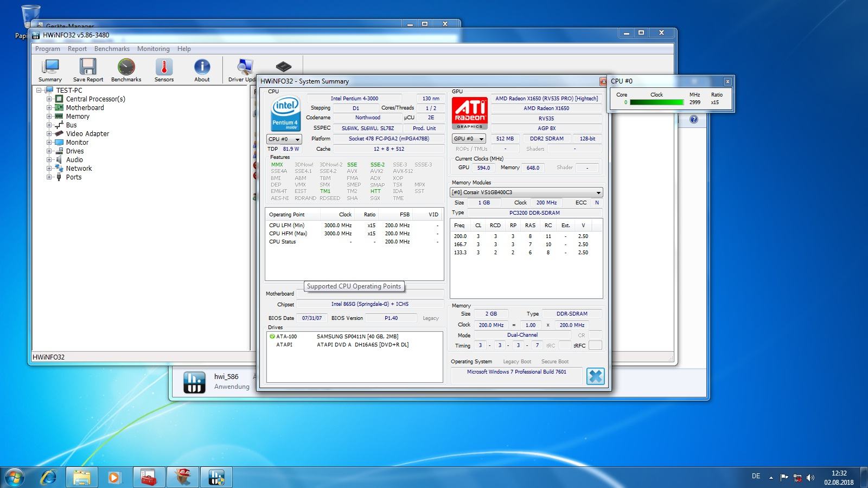Open the GPU #0 selector dropdown

coord(469,139)
